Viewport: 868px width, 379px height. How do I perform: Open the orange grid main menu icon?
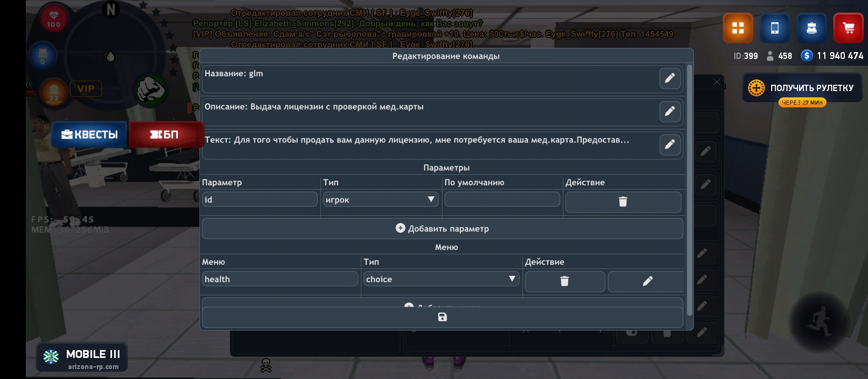738,28
